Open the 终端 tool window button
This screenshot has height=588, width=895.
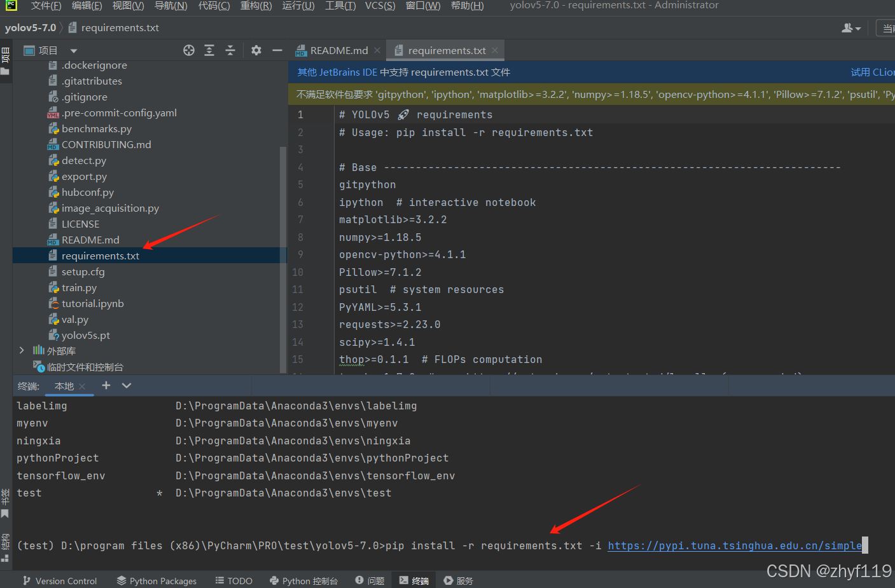tap(414, 580)
